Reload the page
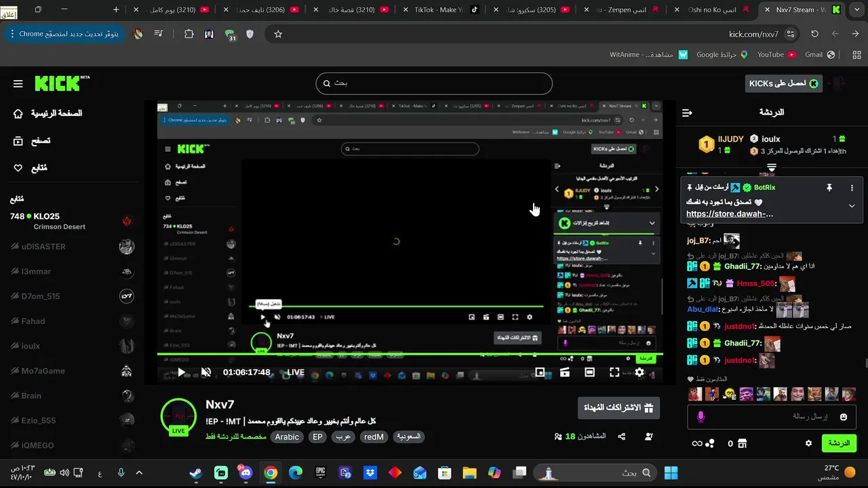 click(x=815, y=34)
